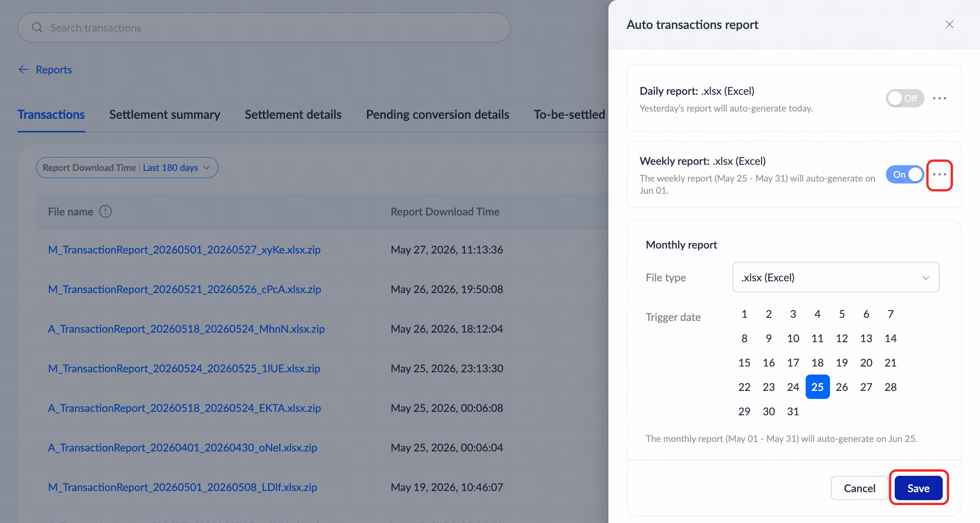Click the File name info icon

(x=105, y=211)
